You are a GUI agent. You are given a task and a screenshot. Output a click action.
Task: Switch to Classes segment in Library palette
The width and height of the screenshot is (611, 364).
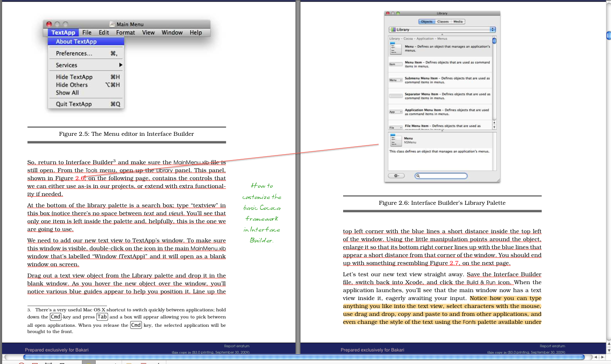[x=443, y=22]
